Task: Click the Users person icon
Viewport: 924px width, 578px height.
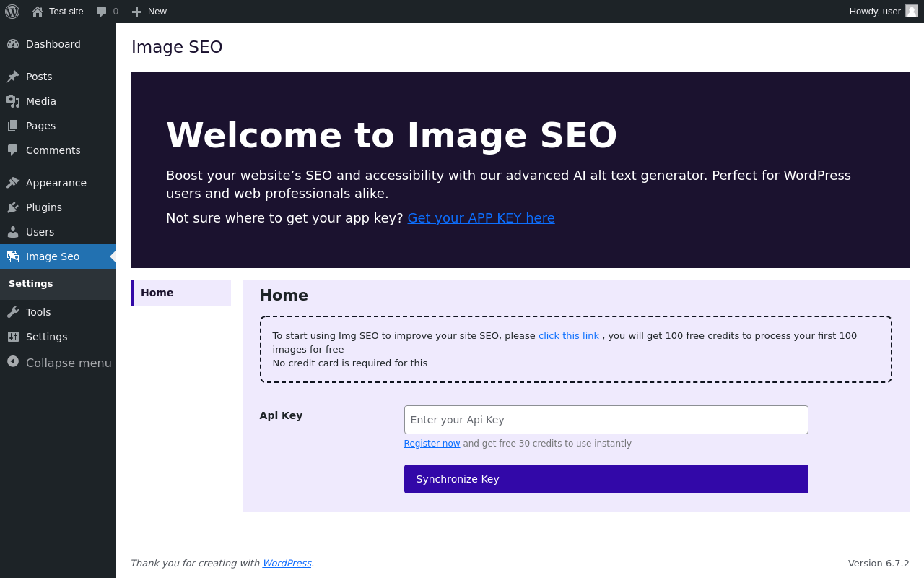Action: (13, 232)
